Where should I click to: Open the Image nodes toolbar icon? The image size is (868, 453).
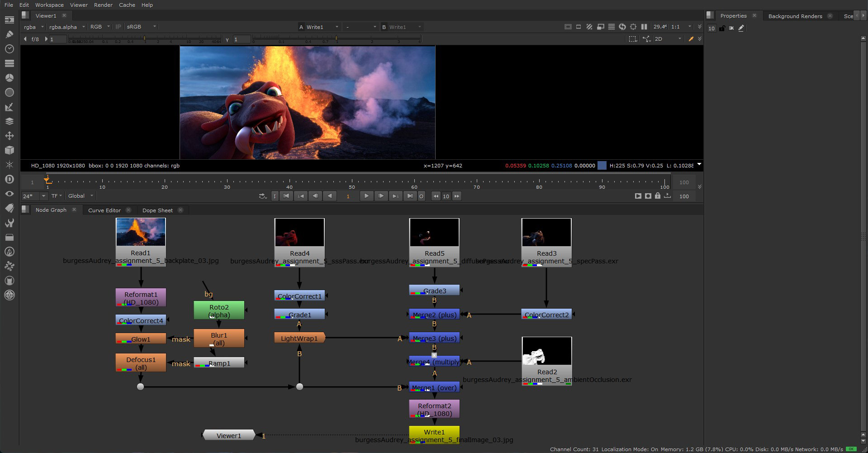[x=9, y=19]
